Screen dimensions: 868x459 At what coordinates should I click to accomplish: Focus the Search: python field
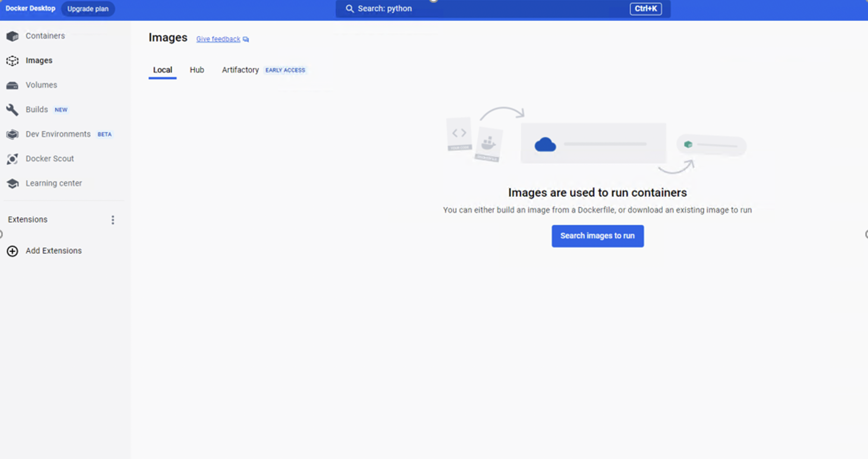(x=503, y=9)
